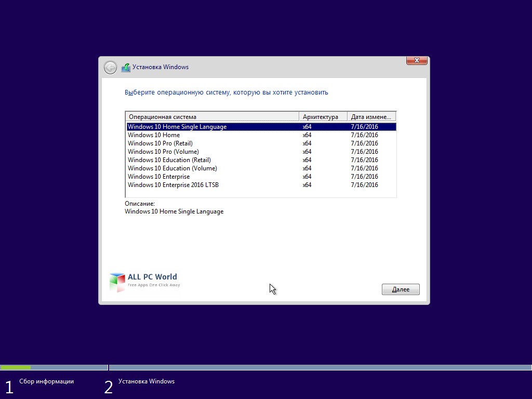
Task: Close the Установка Windows dialog
Action: (x=417, y=60)
